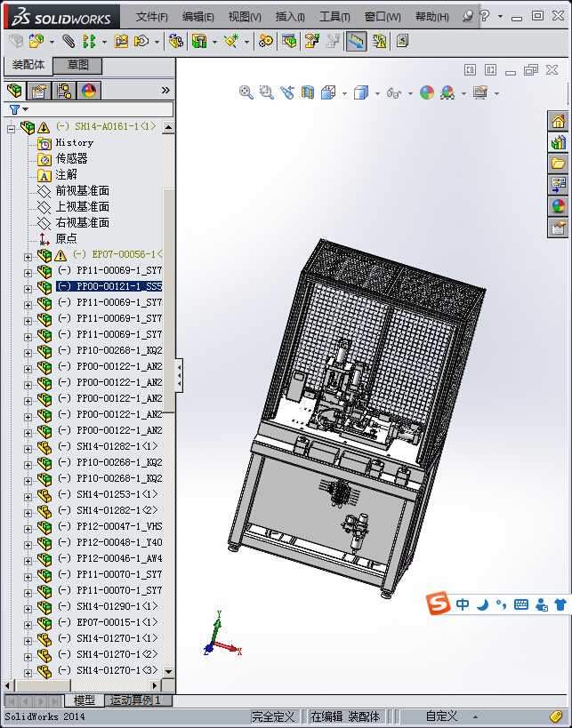Viewport: 572px width, 728px height.
Task: Click the Display Style cube icon
Action: pyautogui.click(x=361, y=92)
